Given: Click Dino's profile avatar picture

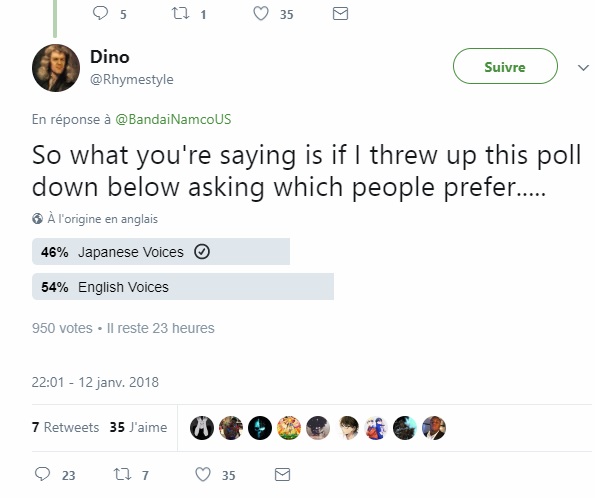Looking at the screenshot, I should pyautogui.click(x=56, y=68).
